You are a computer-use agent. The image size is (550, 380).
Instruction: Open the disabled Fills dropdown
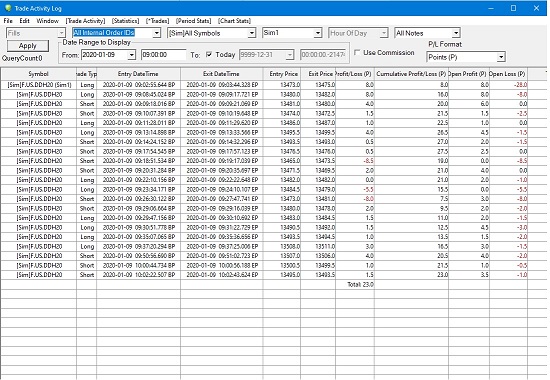pyautogui.click(x=61, y=33)
